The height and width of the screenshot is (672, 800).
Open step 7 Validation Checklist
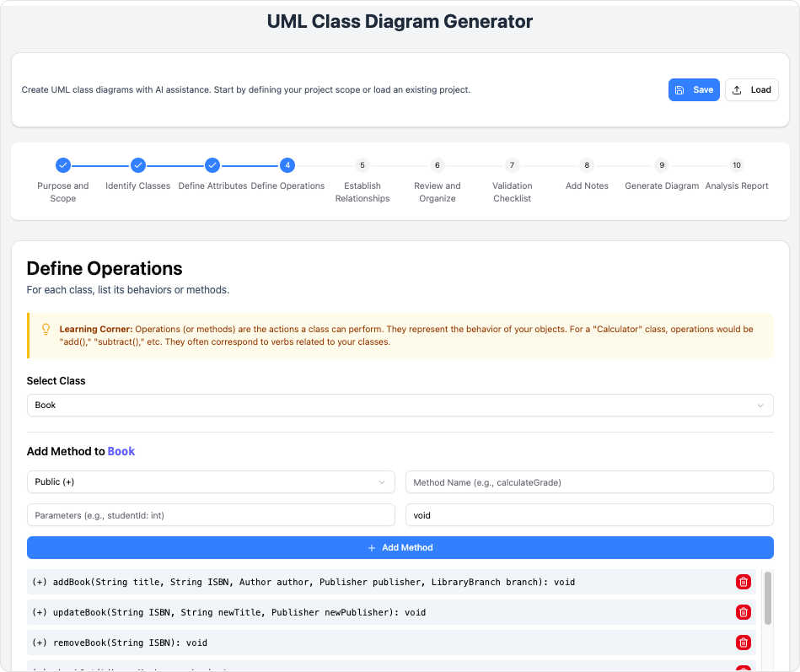[x=512, y=165]
